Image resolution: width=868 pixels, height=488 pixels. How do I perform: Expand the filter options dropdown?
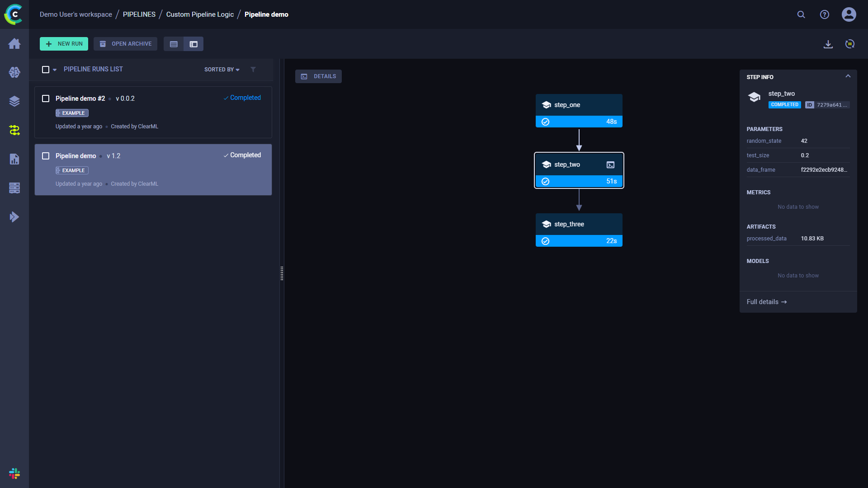tap(253, 69)
